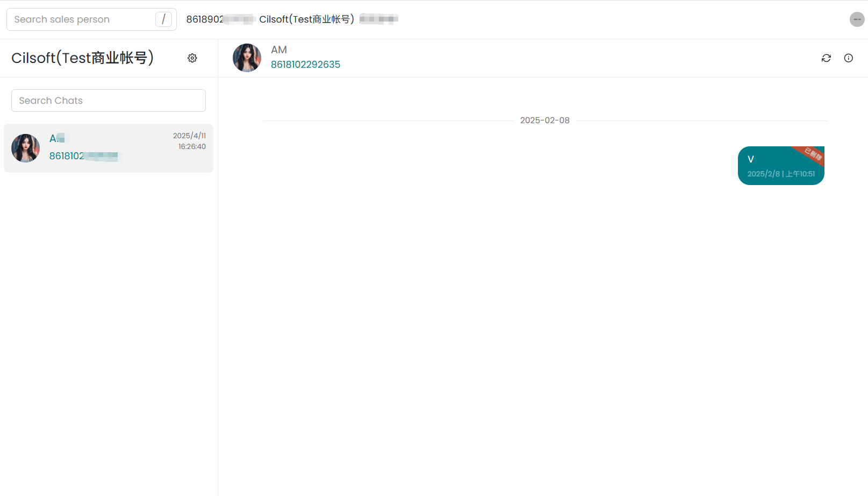Screen dimensions: 868x496
Task: Focus the Search sales person field
Action: click(x=81, y=19)
